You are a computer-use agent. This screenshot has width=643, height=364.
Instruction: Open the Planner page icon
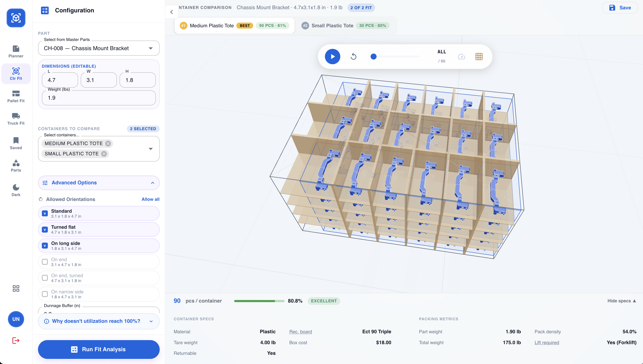[x=16, y=51]
